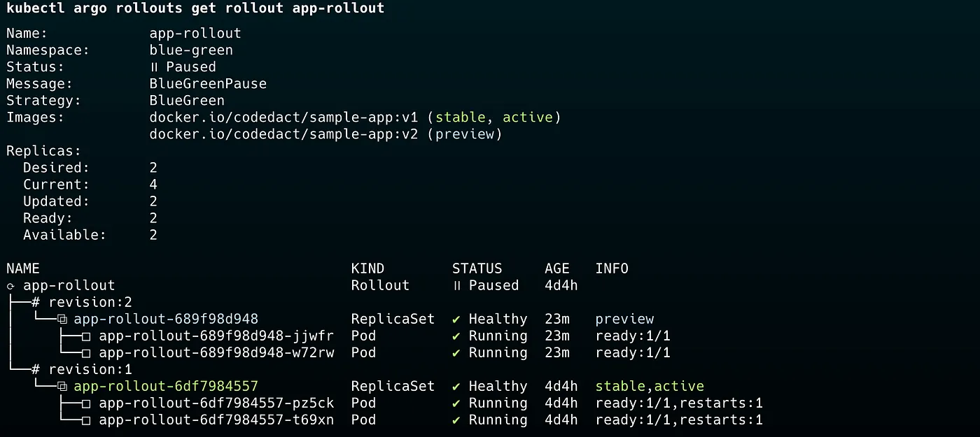This screenshot has height=437, width=980.
Task: Select the app-rollout-689f98d948-w72rw pod name
Action: (x=216, y=352)
